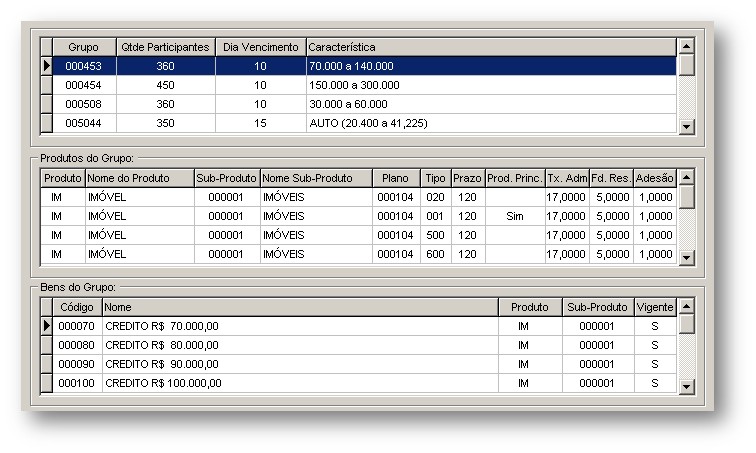The width and height of the screenshot is (756, 453).
Task: Click the Prod. Princ. column header
Action: pyautogui.click(x=515, y=178)
